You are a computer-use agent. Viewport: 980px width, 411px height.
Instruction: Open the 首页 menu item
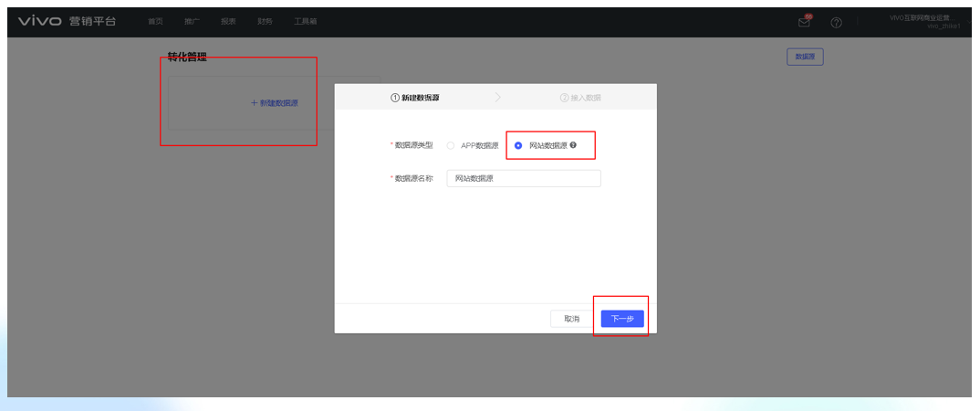[155, 21]
